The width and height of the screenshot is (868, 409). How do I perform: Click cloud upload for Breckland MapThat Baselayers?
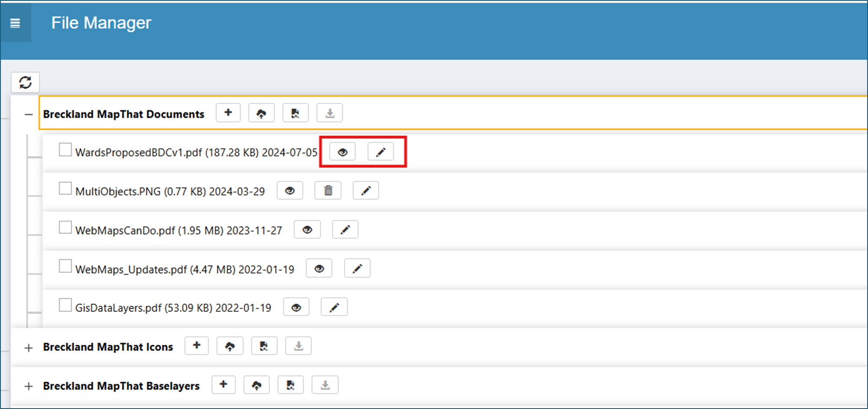coord(257,385)
